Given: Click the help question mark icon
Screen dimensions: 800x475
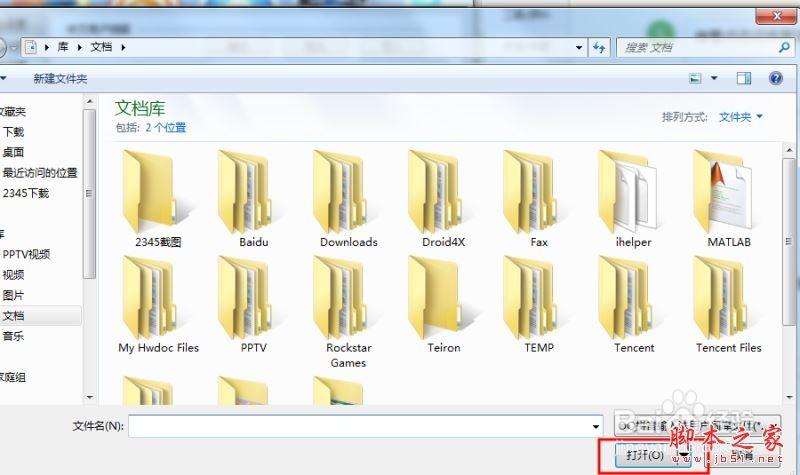Looking at the screenshot, I should 775,78.
